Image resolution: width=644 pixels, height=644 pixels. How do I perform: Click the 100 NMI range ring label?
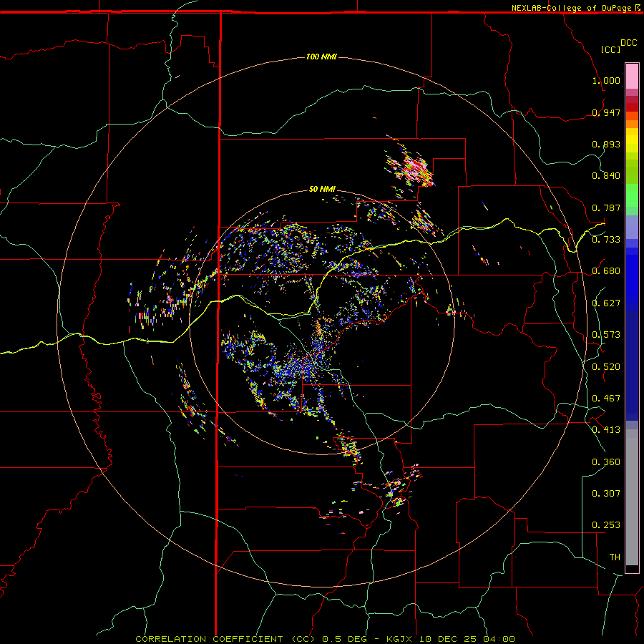pos(321,57)
